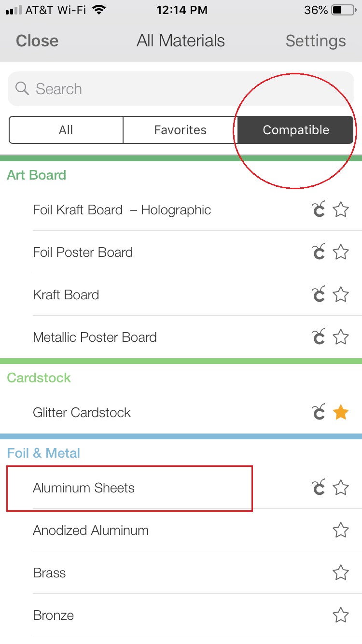Open Settings from the top right
The image size is (362, 644).
[316, 41]
